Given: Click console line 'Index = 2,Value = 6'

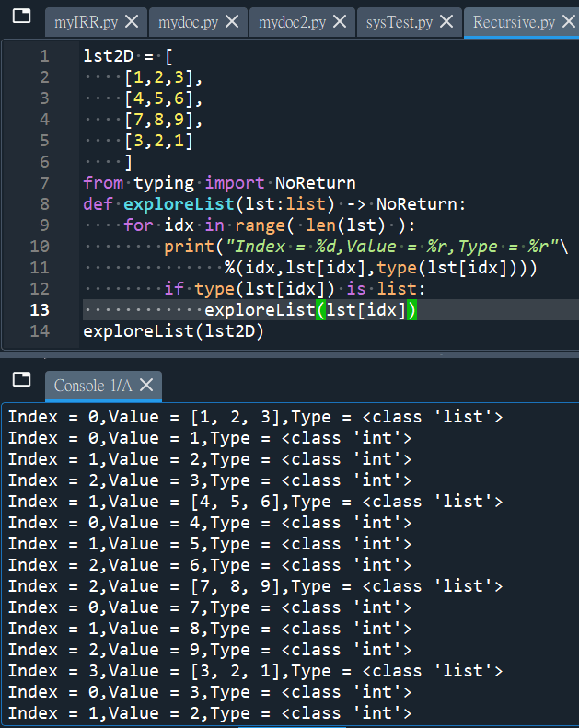Looking at the screenshot, I should tap(210, 565).
